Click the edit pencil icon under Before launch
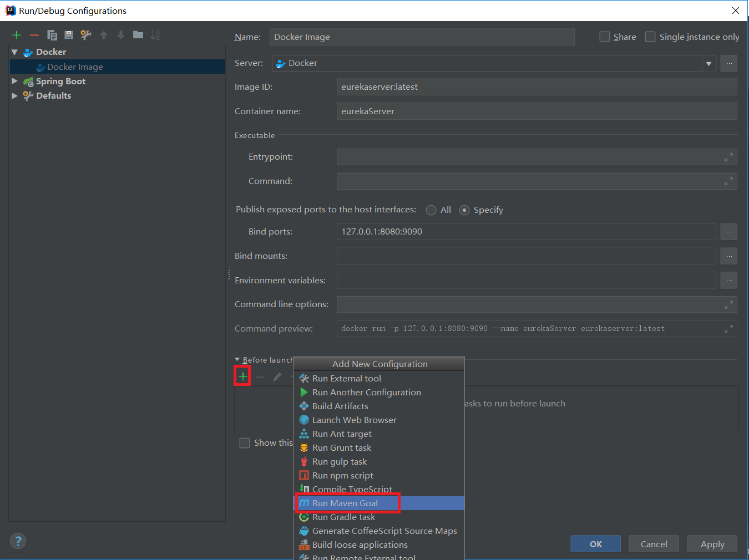The width and height of the screenshot is (749, 560). click(277, 377)
